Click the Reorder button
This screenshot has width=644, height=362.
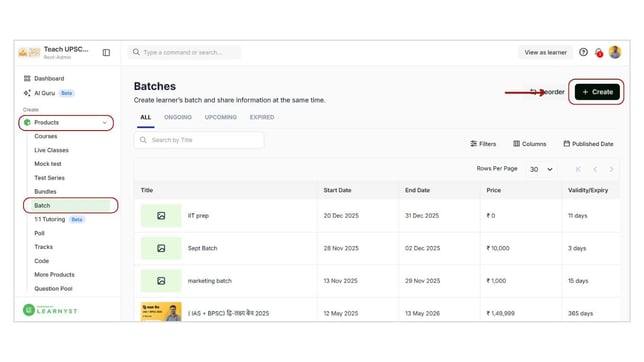[547, 92]
